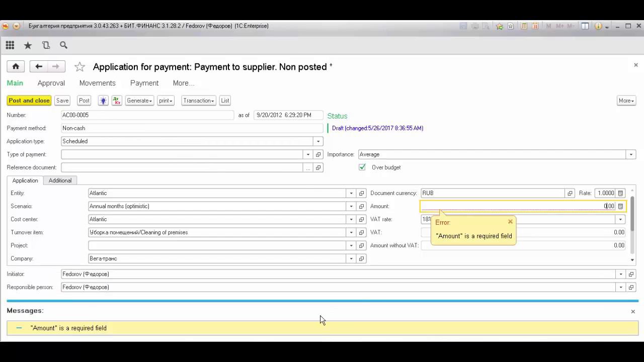Click the Save button
The height and width of the screenshot is (362, 644).
pos(62,101)
